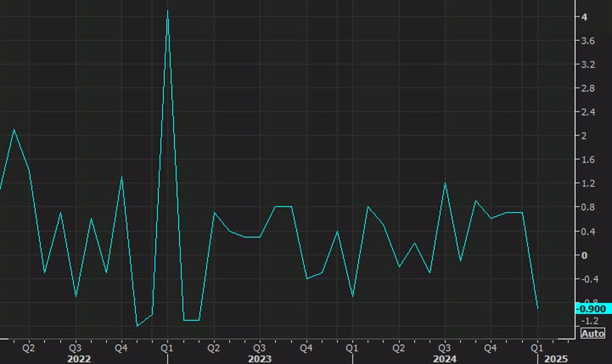Select the 2025 year label

(x=557, y=359)
